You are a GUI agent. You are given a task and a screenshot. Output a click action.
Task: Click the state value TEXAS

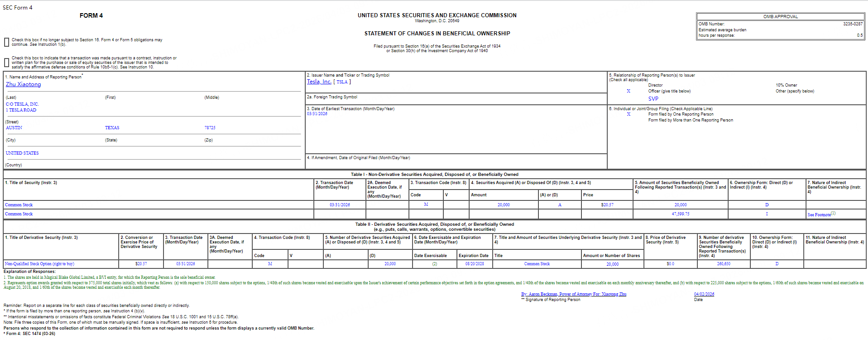tap(112, 128)
